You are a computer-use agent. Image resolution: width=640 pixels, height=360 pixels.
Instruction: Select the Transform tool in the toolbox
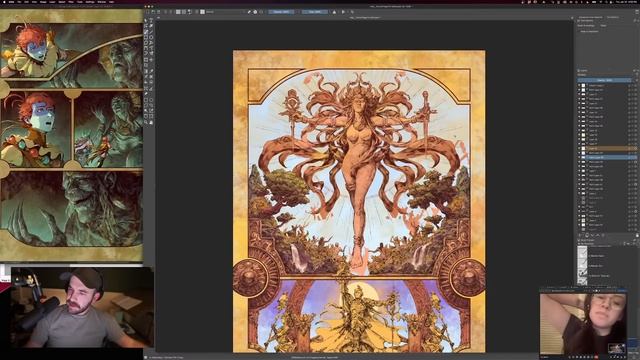pos(146,60)
